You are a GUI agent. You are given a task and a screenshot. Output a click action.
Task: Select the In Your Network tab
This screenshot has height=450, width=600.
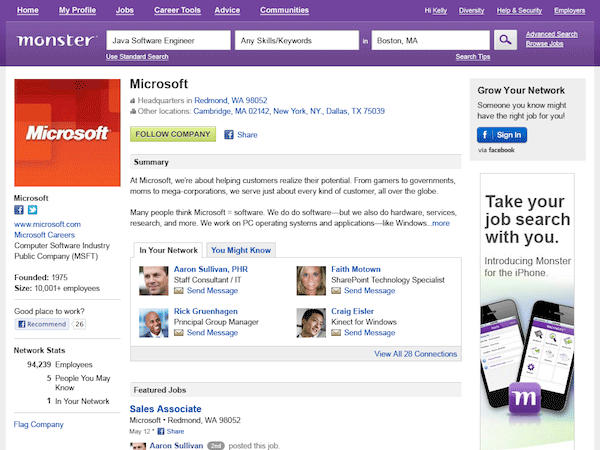pyautogui.click(x=168, y=250)
